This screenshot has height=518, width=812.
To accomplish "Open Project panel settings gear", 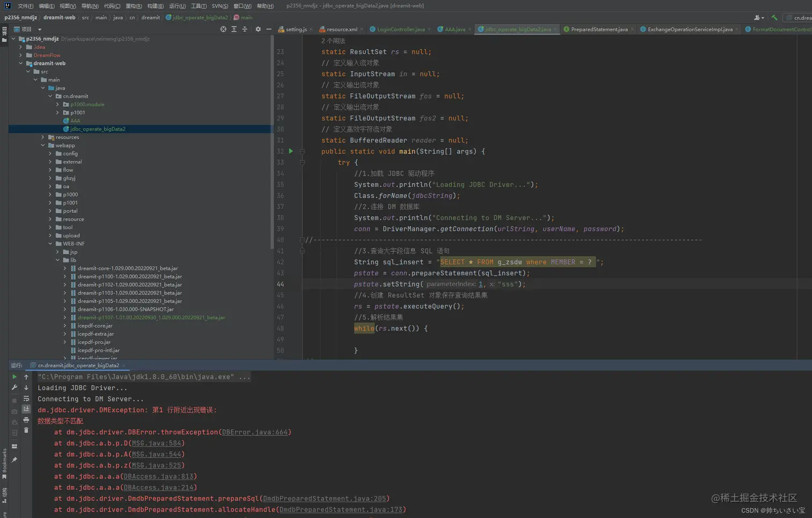I will [x=258, y=29].
